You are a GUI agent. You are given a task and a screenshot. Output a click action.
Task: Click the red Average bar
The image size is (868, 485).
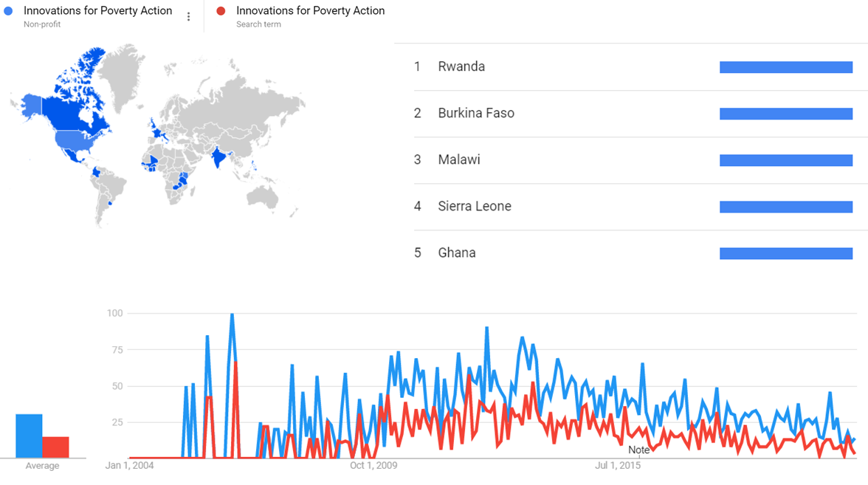[x=55, y=447]
